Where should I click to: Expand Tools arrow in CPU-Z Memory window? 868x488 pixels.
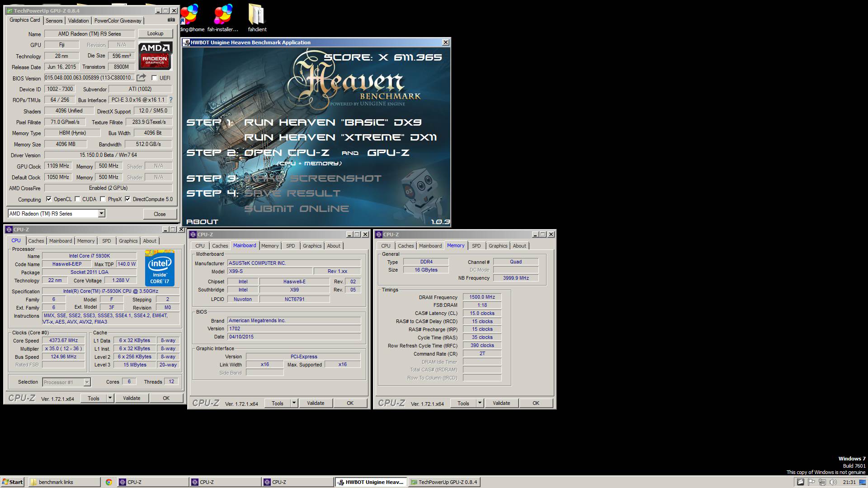click(x=480, y=403)
